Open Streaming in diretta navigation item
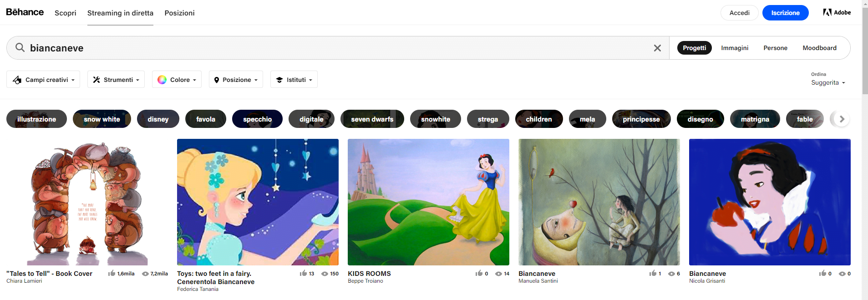The width and height of the screenshot is (868, 300). [120, 13]
